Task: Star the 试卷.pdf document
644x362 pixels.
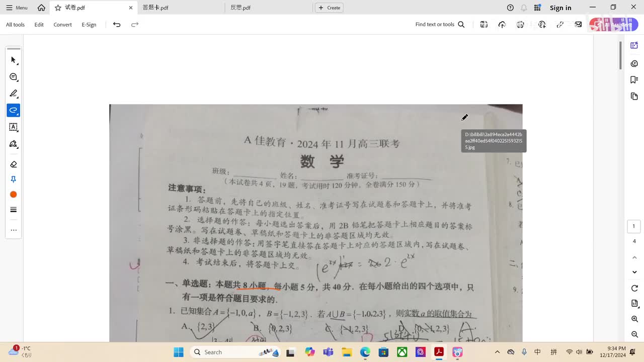Action: coord(58,8)
